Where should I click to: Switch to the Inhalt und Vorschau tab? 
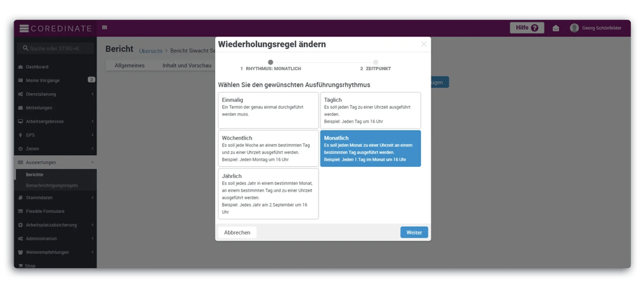[187, 65]
